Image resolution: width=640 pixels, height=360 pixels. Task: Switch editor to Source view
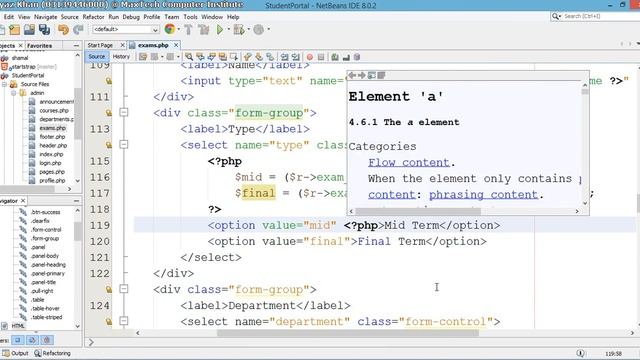coord(97,57)
